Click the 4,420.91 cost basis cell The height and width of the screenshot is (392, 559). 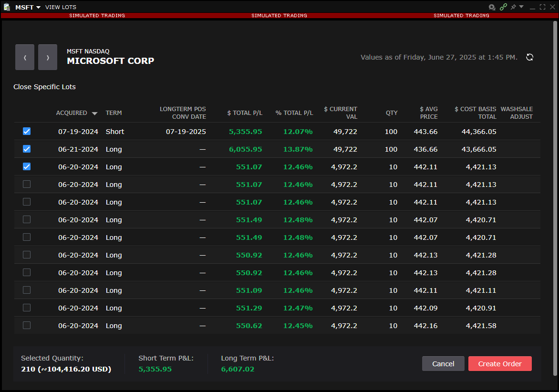coord(481,308)
